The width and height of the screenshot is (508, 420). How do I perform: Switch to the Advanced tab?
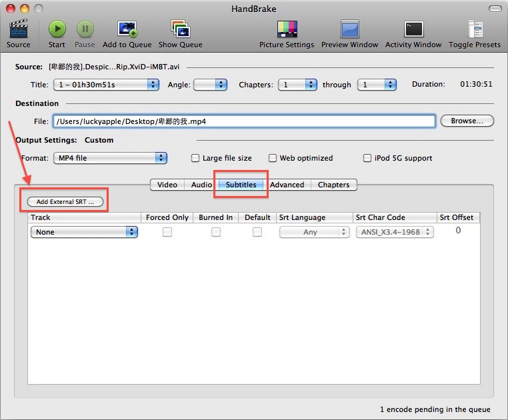click(287, 185)
